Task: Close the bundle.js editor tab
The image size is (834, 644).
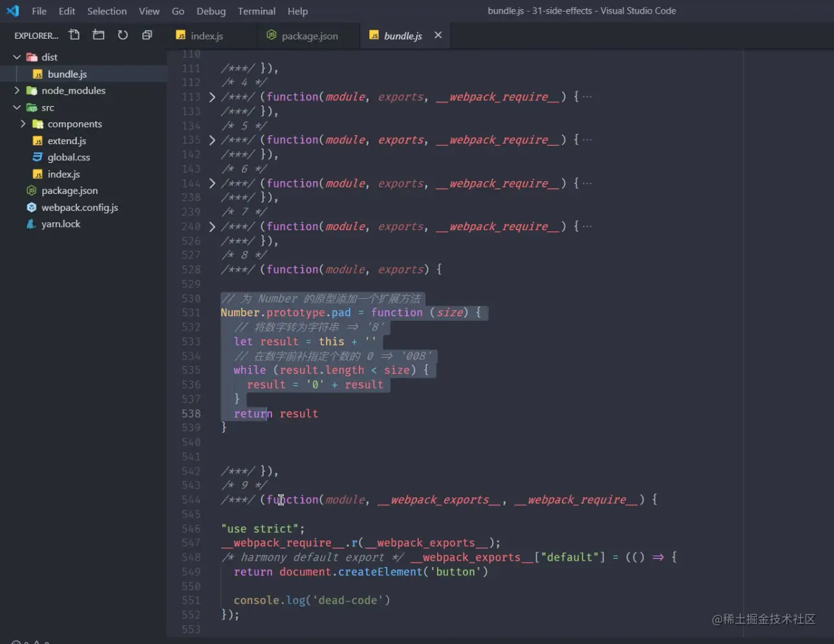Action: click(x=438, y=35)
